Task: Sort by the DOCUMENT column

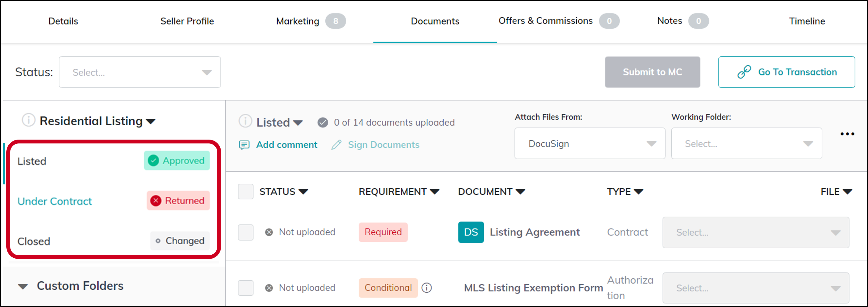Action: coord(491,192)
